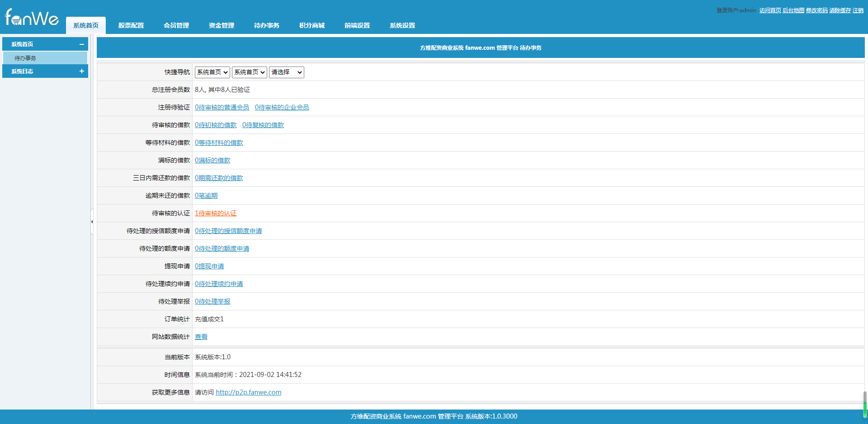Open the 请选择 dropdown
Screen dimensions: 868x424
pyautogui.click(x=287, y=72)
